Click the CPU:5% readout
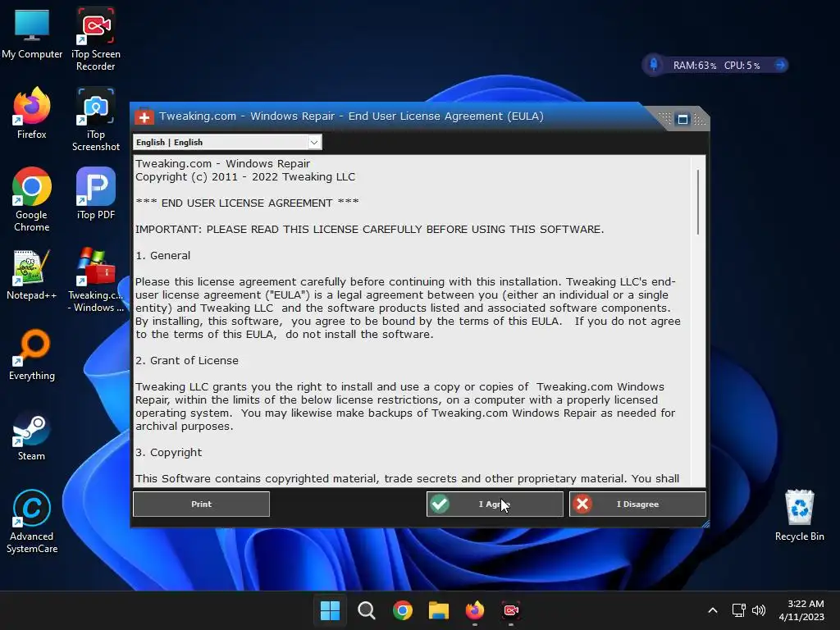This screenshot has height=630, width=840. [742, 66]
